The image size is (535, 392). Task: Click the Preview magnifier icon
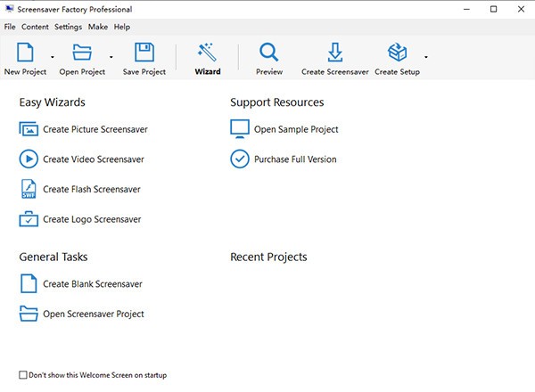coord(268,53)
